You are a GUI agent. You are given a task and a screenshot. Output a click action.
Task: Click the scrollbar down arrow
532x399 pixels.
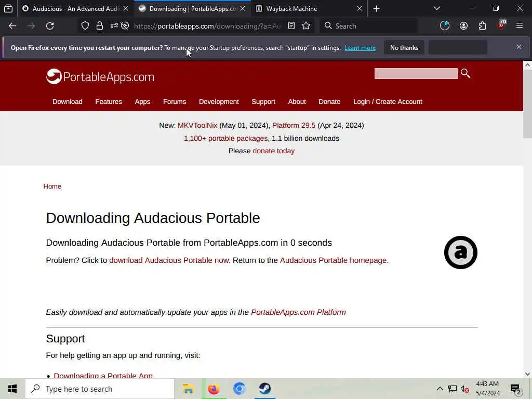click(527, 374)
